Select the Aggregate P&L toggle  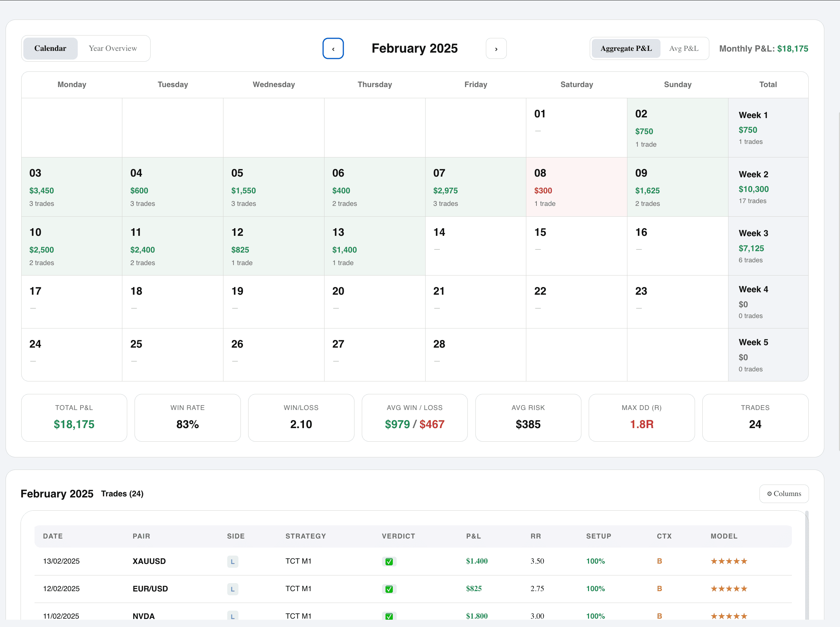[626, 48]
